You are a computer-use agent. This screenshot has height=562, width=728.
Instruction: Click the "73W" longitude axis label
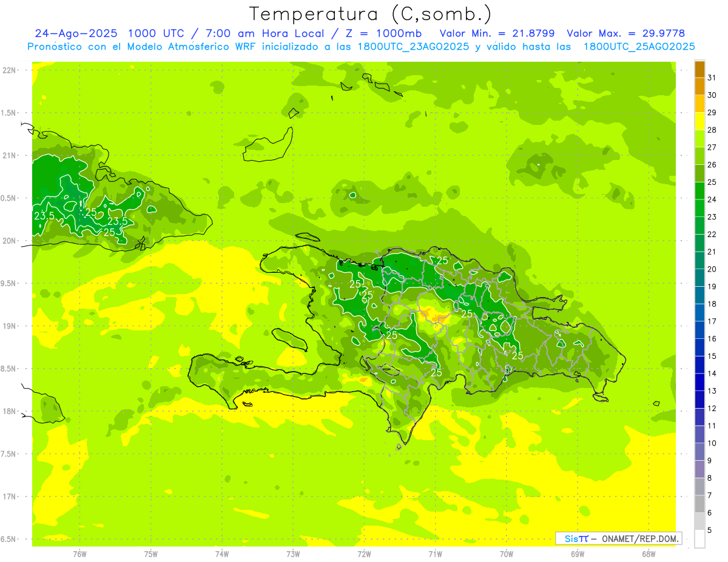point(293,554)
